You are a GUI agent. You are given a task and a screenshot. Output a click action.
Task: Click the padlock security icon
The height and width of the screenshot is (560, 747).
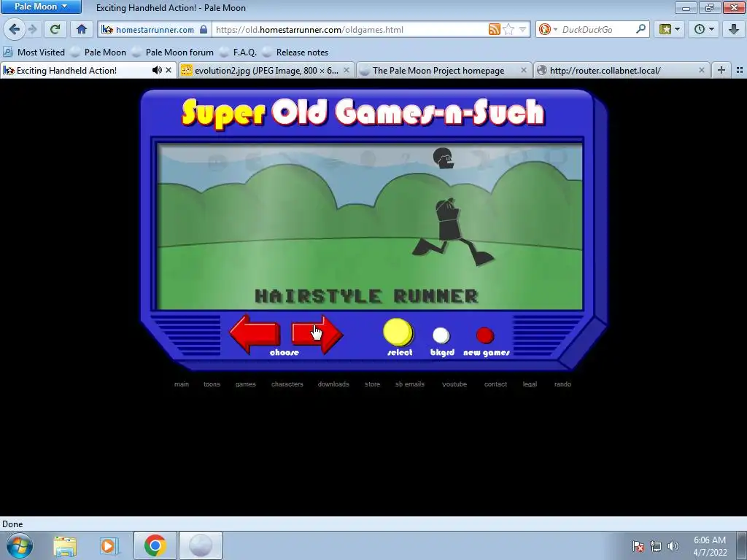point(204,29)
